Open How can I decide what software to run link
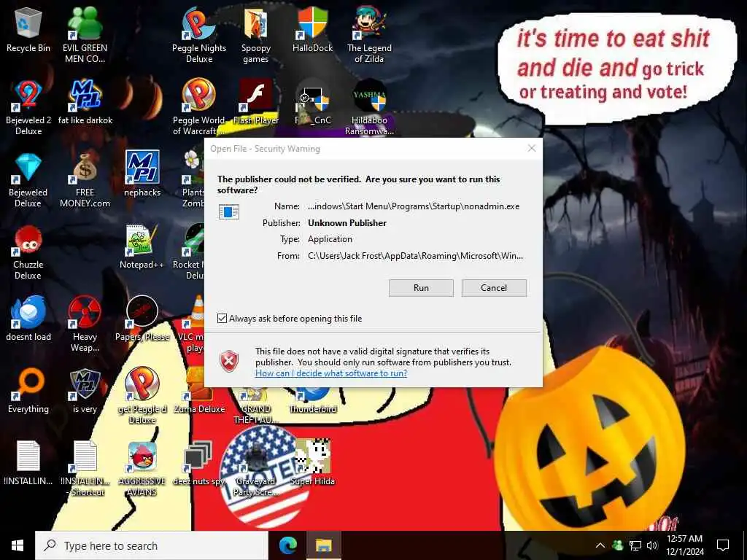Screen dimensions: 747x560 coord(331,373)
